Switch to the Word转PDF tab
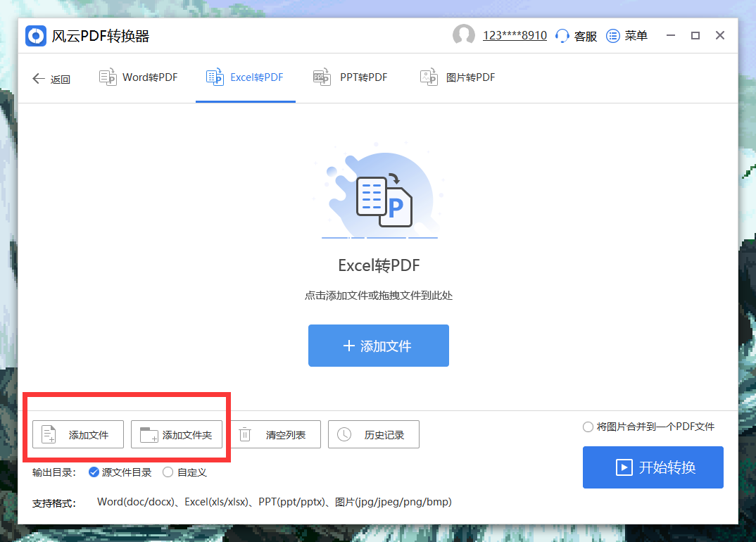The width and height of the screenshot is (756, 542). [x=139, y=77]
